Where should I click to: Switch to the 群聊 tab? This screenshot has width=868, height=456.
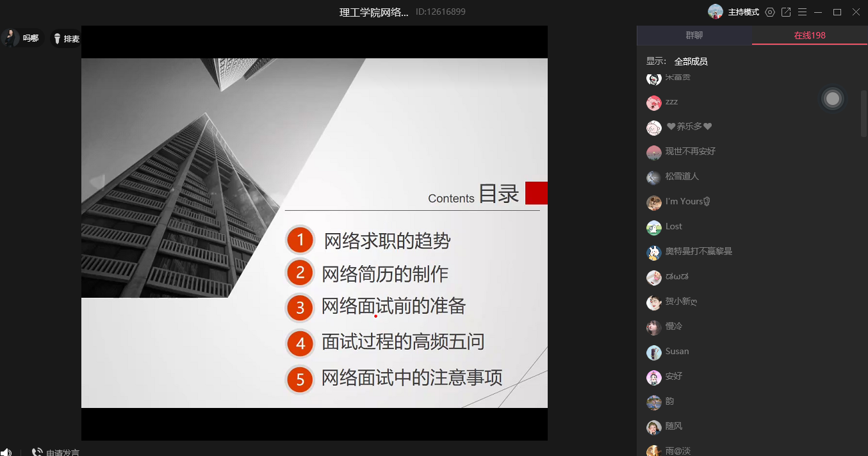tap(694, 35)
